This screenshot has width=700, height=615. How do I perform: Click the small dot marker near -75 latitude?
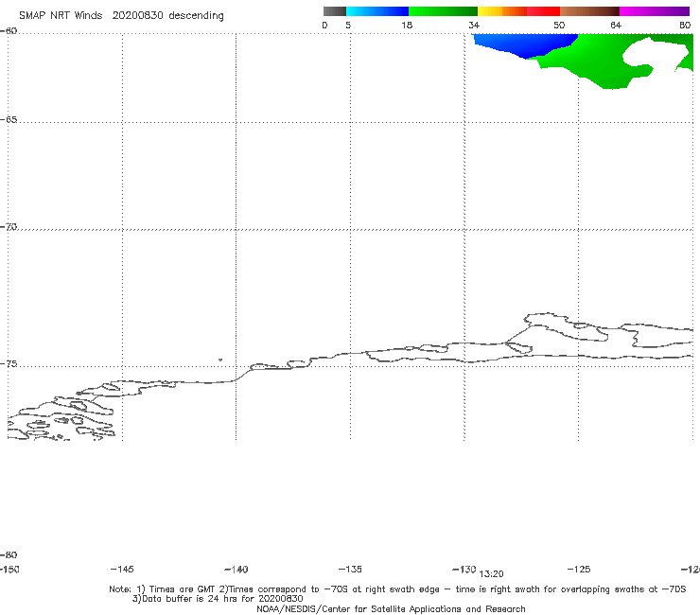pos(220,360)
